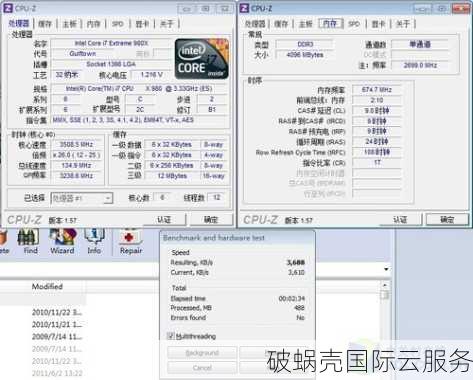This screenshot has height=380, width=473.
Task: Click the 总线速度 value 134.9 MHz
Action: 76,165
